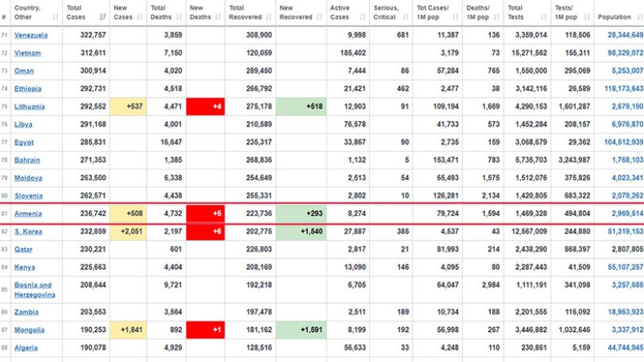The height and width of the screenshot is (362, 644).
Task: Open the Vietnam country link
Action: point(28,53)
